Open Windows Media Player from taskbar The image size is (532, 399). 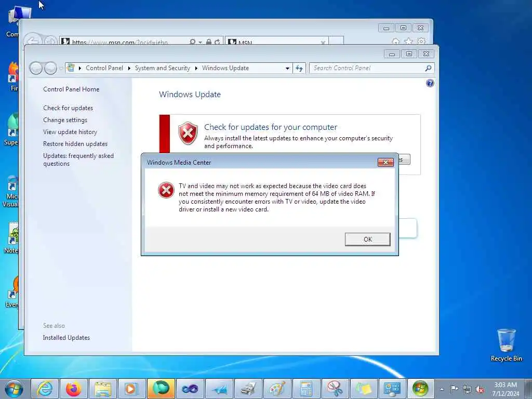131,389
